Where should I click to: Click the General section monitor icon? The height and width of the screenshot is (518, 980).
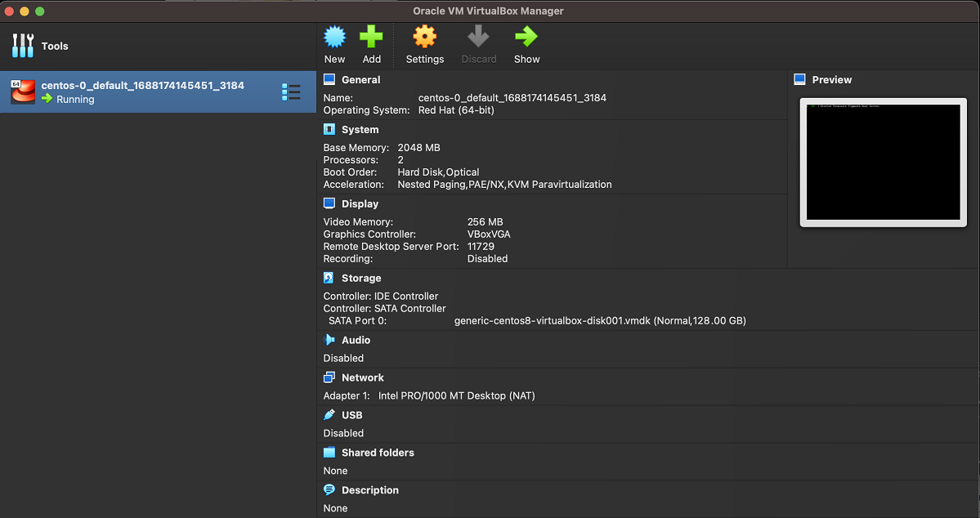pyautogui.click(x=329, y=79)
